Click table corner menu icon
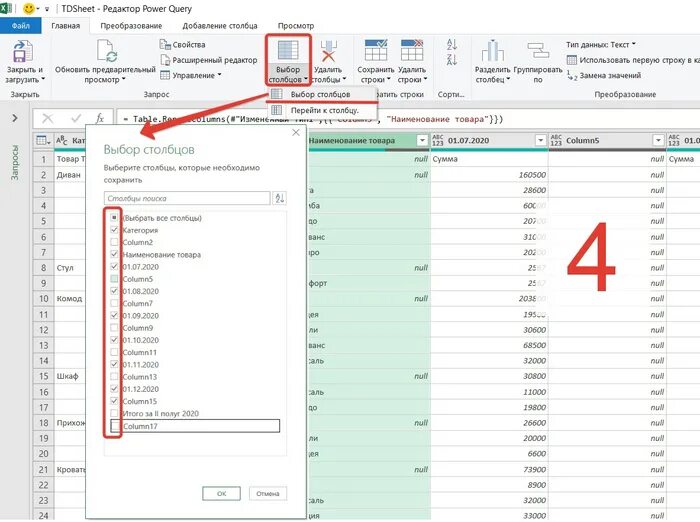 click(x=43, y=141)
